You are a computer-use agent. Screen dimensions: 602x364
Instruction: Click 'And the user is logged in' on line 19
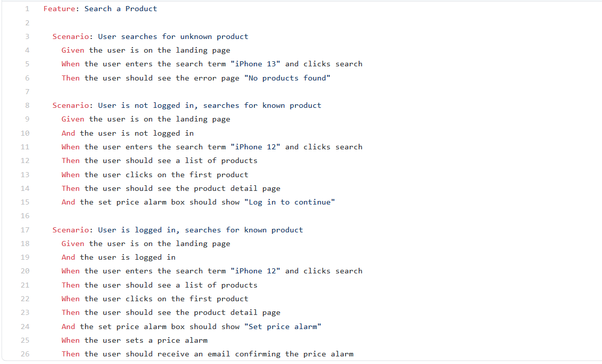[118, 257]
